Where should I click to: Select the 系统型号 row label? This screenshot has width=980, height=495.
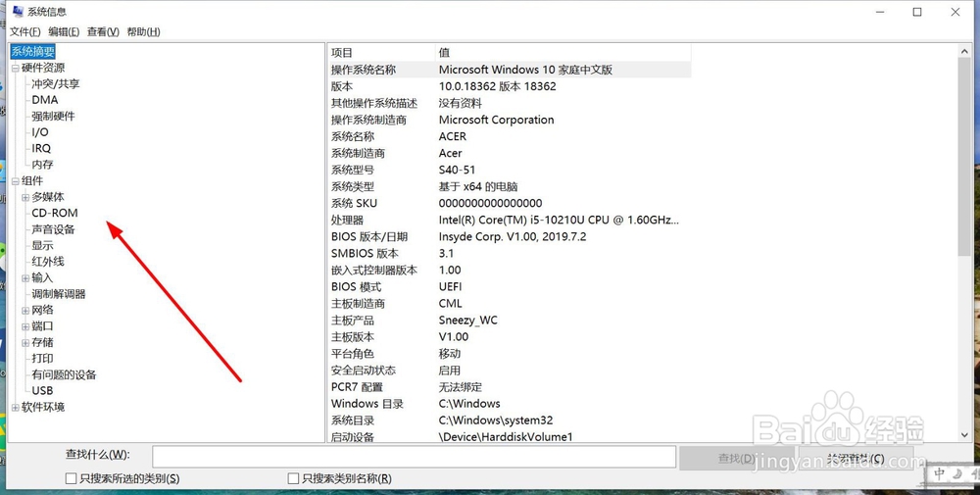click(353, 170)
